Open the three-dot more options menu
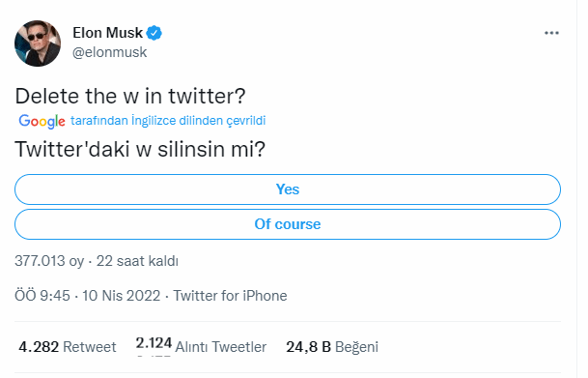Viewport: 588px width, 378px height. click(551, 33)
